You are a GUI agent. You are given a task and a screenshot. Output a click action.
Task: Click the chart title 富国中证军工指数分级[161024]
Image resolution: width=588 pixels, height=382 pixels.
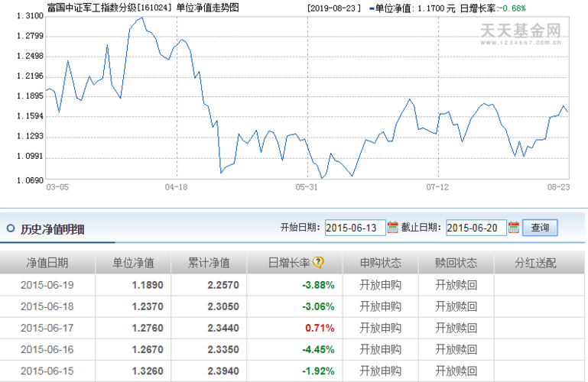[109, 8]
